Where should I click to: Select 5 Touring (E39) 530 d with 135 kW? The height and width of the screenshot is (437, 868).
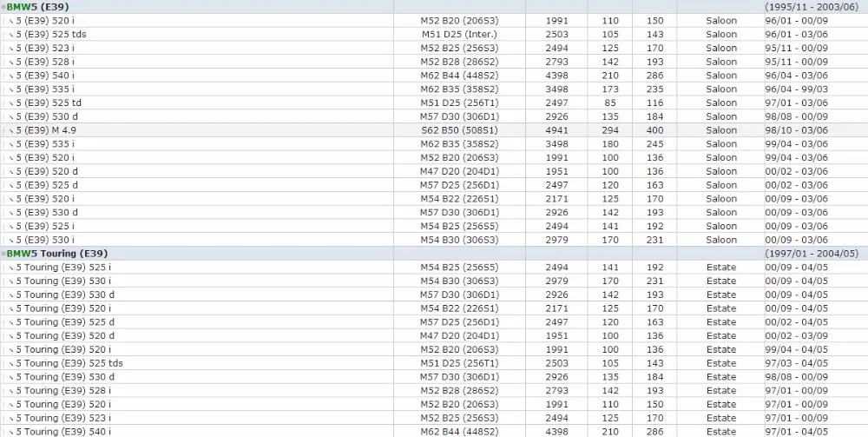tap(434, 377)
